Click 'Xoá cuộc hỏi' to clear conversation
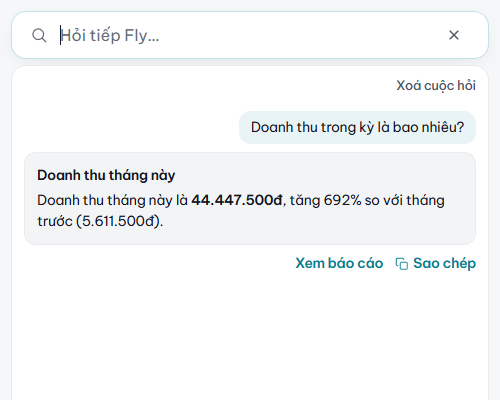Viewport: 500px width, 400px height. [436, 86]
